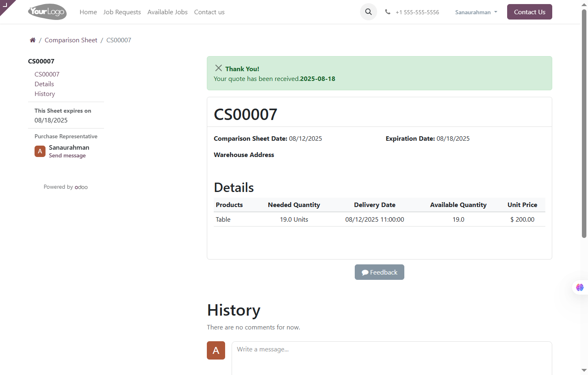This screenshot has height=375, width=588.
Task: Click the Sanaurahman avatar in sidebar
Action: coord(40,151)
